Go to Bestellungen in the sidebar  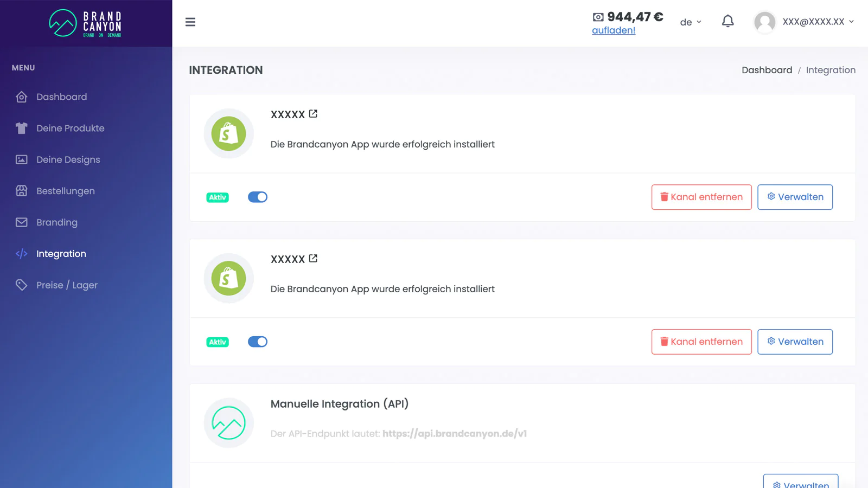(65, 191)
